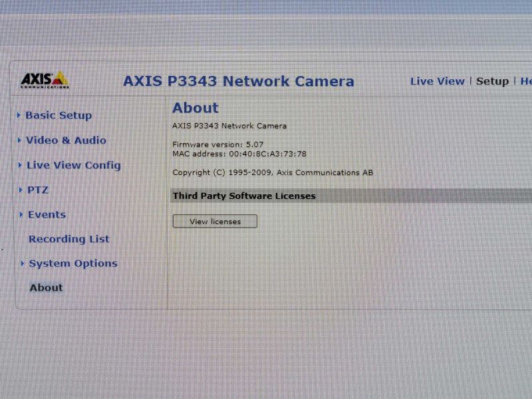Click the MAC address 00:40:8C:A3:73:78 text
Viewport: 532px width, 399px height.
tap(239, 154)
